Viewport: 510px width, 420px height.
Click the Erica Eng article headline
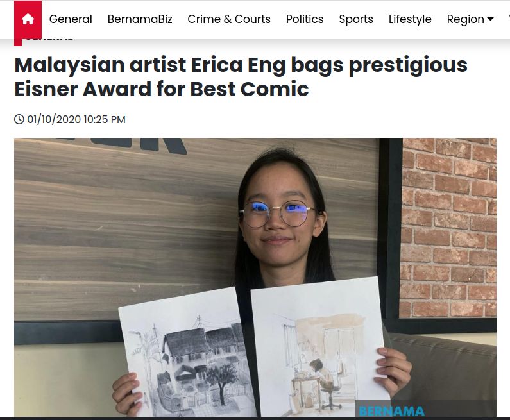click(241, 77)
